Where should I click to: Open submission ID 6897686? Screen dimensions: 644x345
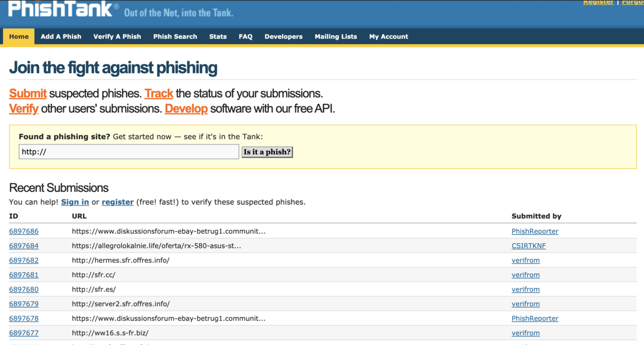[x=24, y=231]
